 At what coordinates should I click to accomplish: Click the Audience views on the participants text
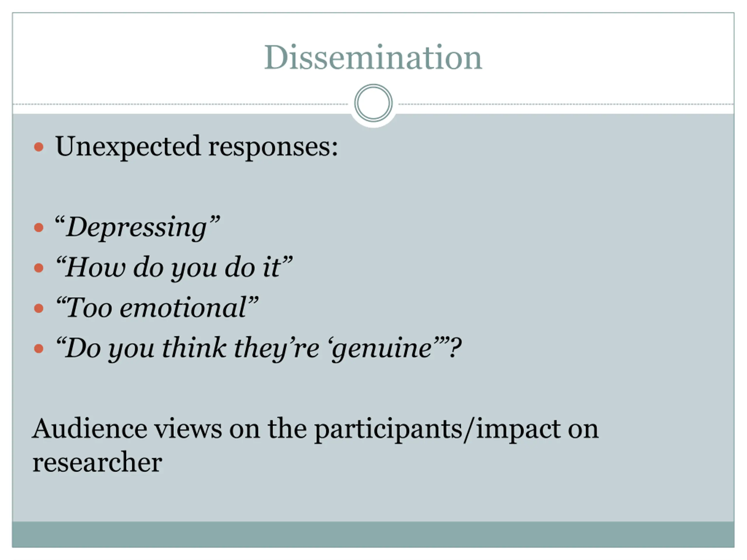tap(315, 429)
